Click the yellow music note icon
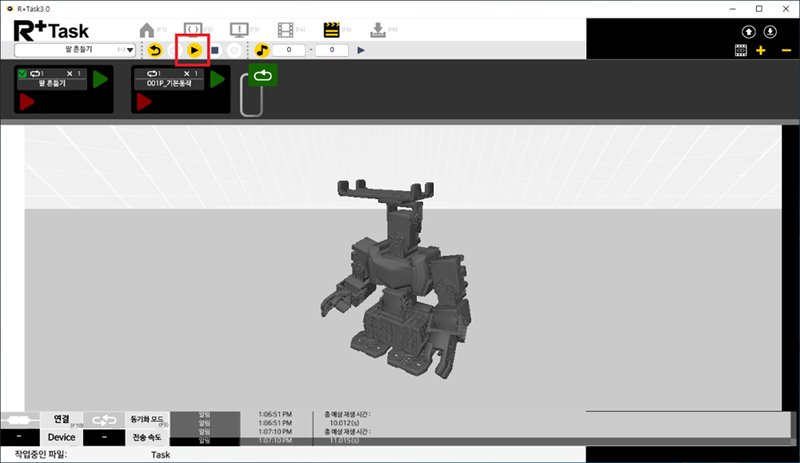The height and width of the screenshot is (463, 800). pyautogui.click(x=261, y=49)
